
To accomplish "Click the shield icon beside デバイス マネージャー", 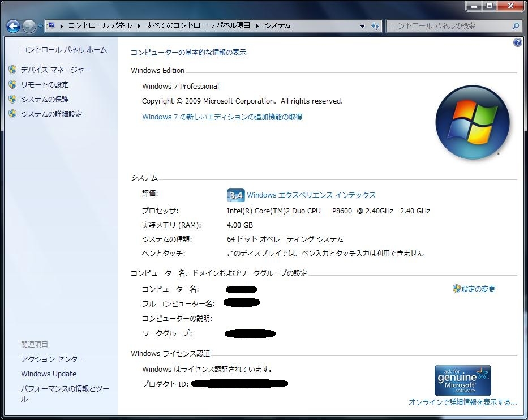I will click(12, 70).
